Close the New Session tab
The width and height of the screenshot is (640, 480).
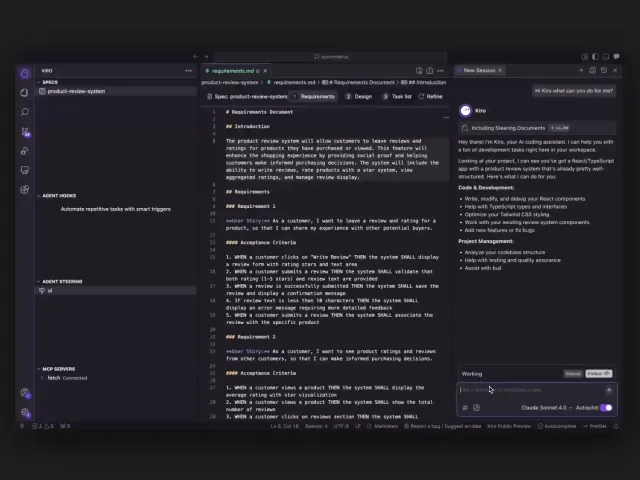[500, 70]
